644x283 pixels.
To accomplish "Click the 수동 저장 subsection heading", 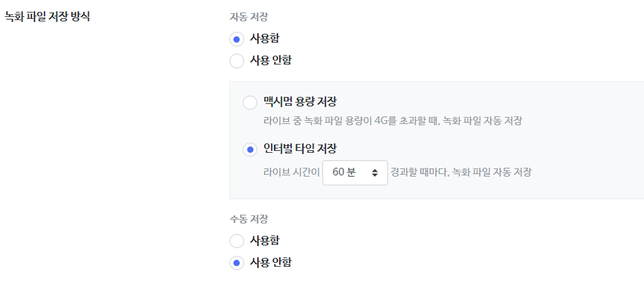I will click(x=249, y=219).
